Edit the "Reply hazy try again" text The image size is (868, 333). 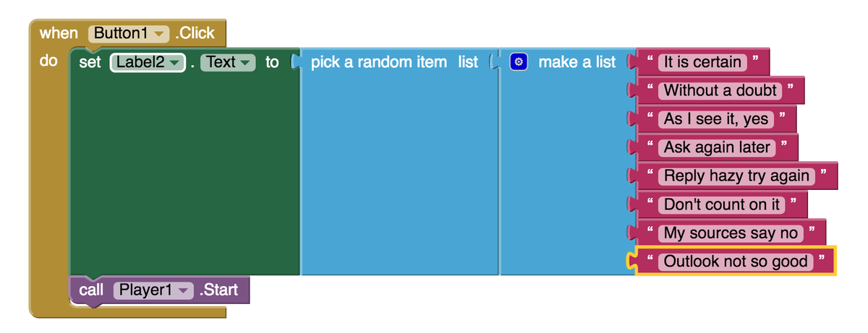pyautogui.click(x=736, y=176)
